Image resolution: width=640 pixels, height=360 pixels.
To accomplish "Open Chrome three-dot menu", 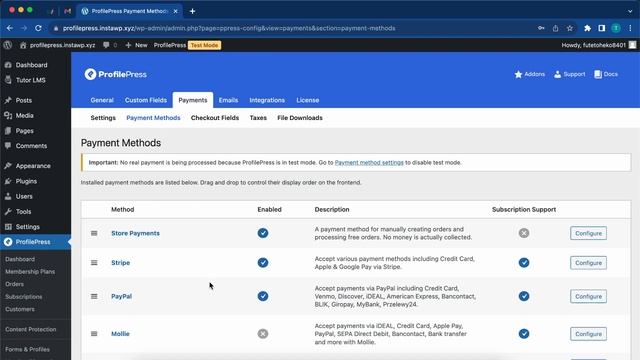I will [630, 28].
